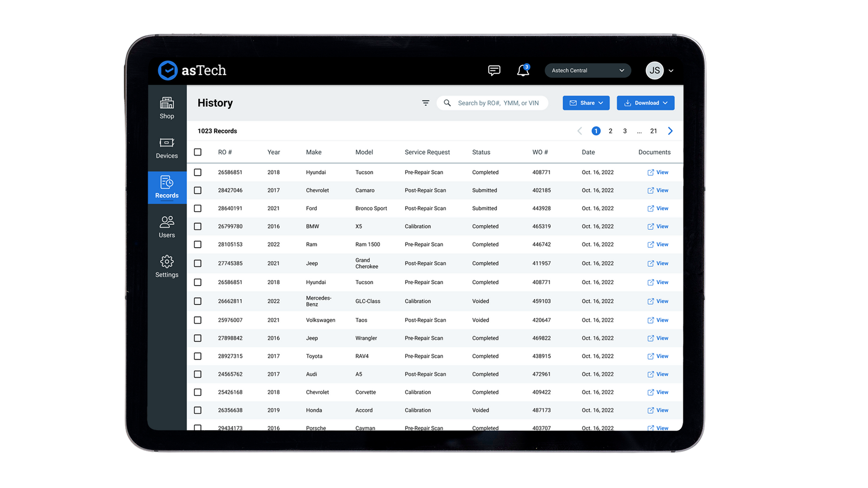View documents for BMW X5
Screen dimensions: 868x488
click(658, 226)
